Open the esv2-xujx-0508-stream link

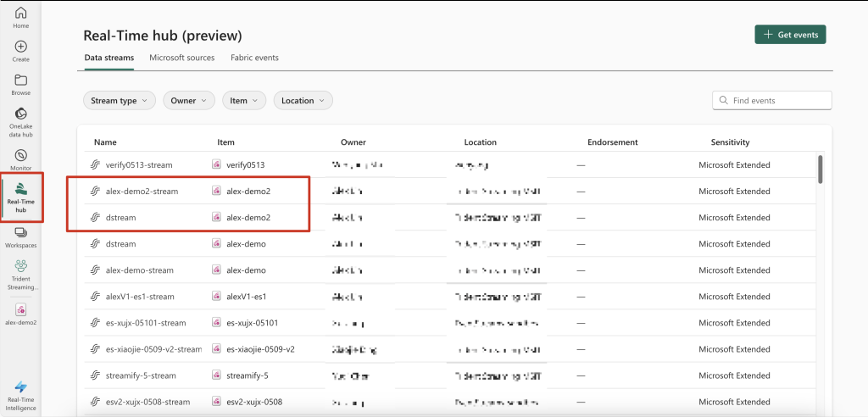point(147,402)
